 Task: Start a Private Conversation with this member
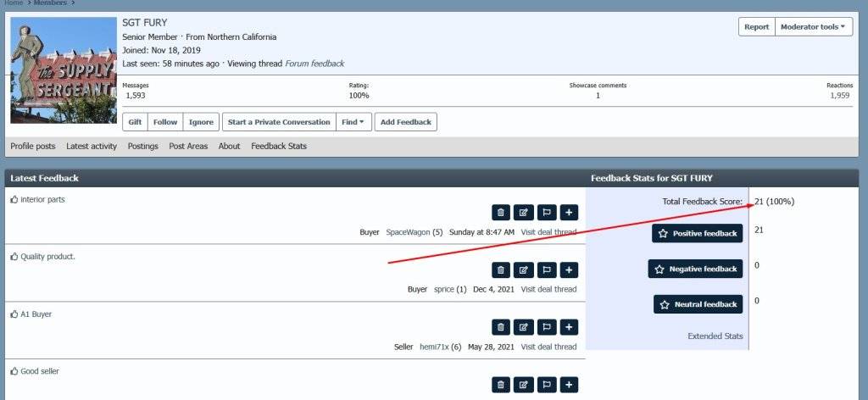[x=279, y=122]
